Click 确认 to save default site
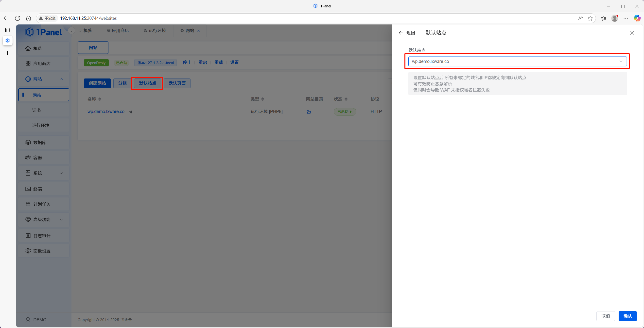 (627, 316)
